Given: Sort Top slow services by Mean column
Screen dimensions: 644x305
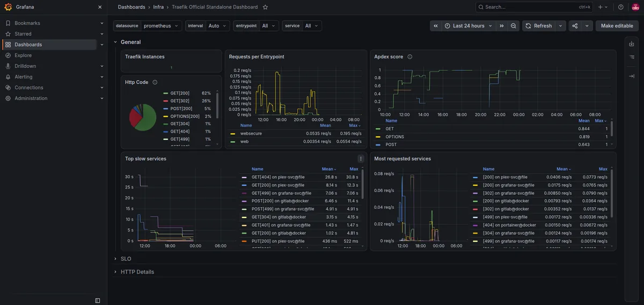Looking at the screenshot, I should pyautogui.click(x=329, y=169).
